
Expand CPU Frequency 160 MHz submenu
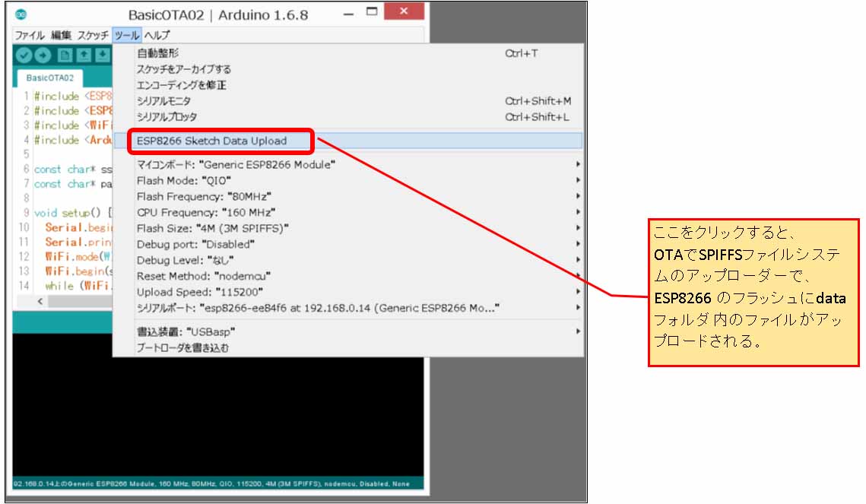(x=348, y=213)
